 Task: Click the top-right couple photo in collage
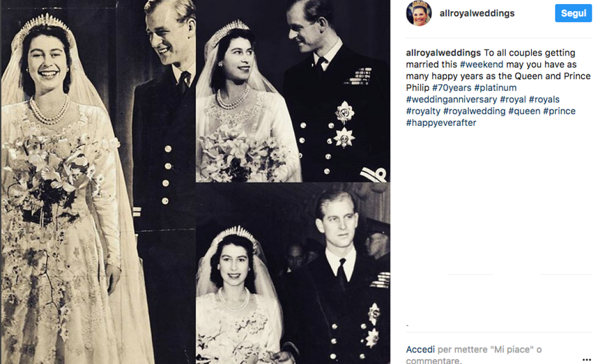[x=293, y=91]
